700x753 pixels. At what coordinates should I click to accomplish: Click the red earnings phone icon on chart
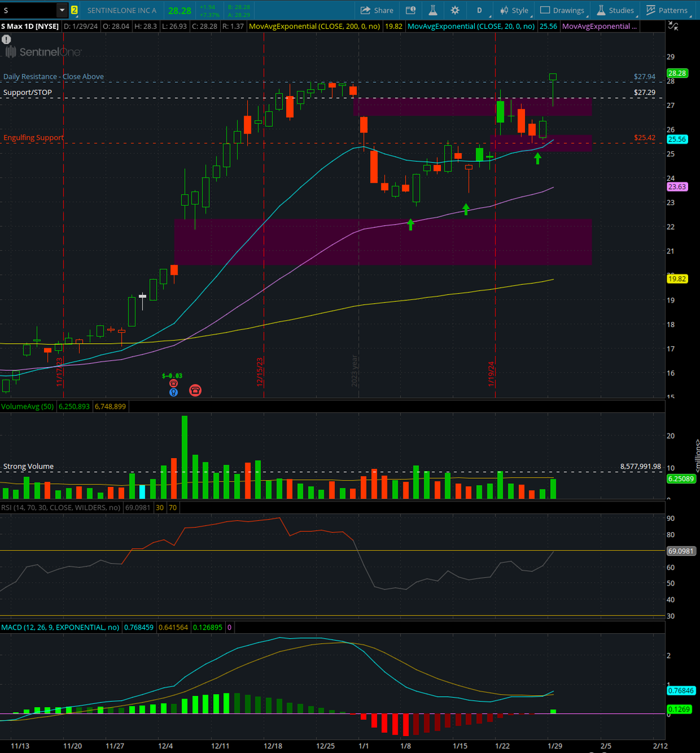(x=195, y=390)
